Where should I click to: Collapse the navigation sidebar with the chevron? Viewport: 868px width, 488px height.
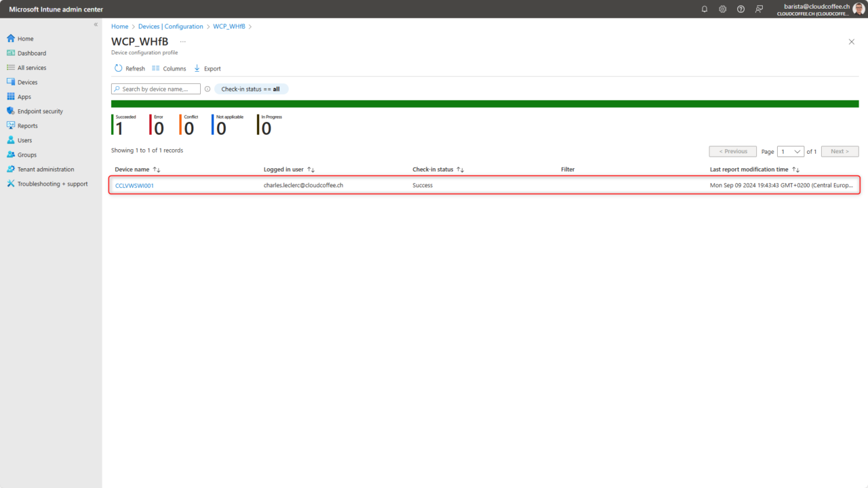coord(96,24)
